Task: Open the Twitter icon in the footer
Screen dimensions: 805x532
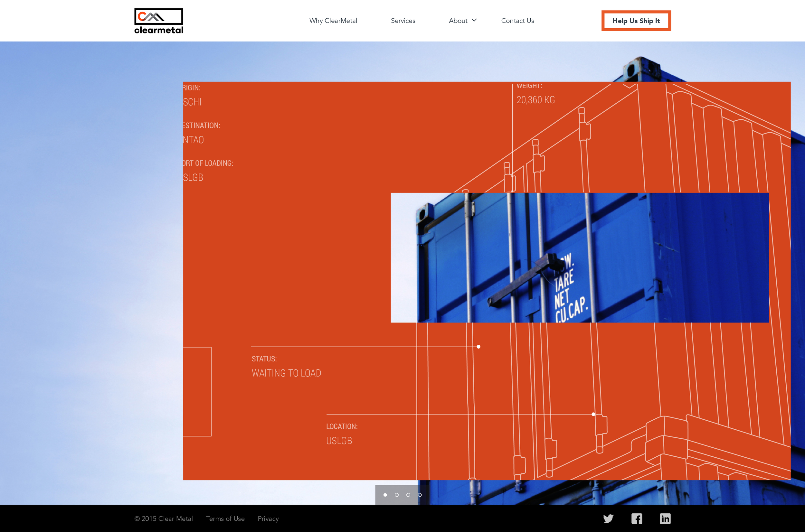Action: (x=608, y=518)
